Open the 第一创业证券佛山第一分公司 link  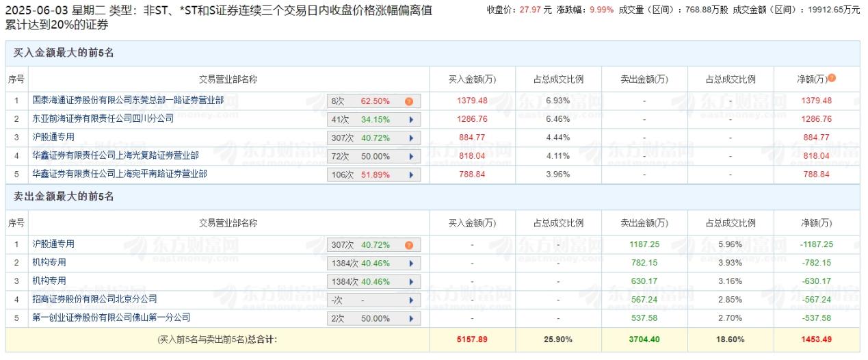click(x=111, y=318)
